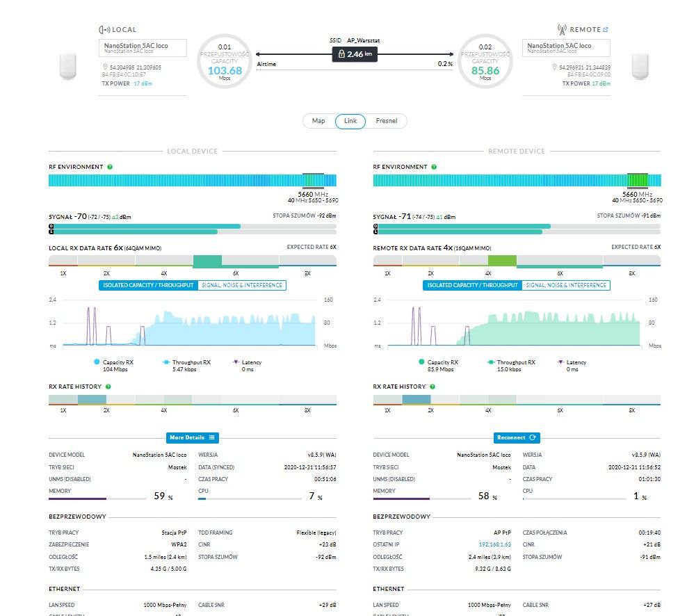Click the remote RF Environment help icon
Screen dimensions: 687x616
(434, 167)
